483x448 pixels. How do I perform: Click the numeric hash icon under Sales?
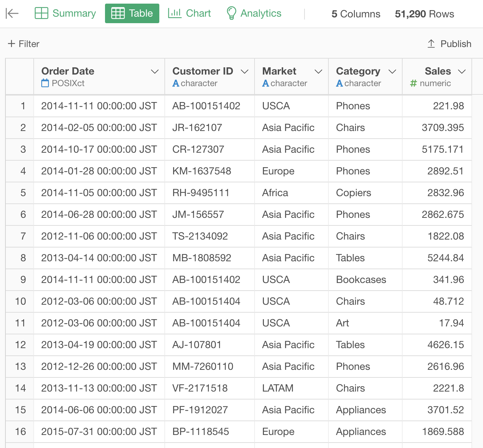[413, 83]
